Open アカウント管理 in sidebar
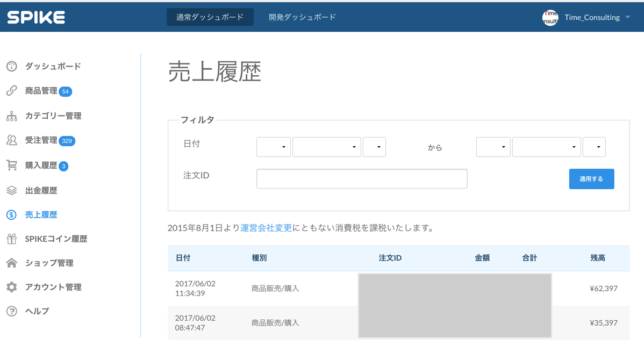Viewport: 644px width, 345px height. coord(53,287)
